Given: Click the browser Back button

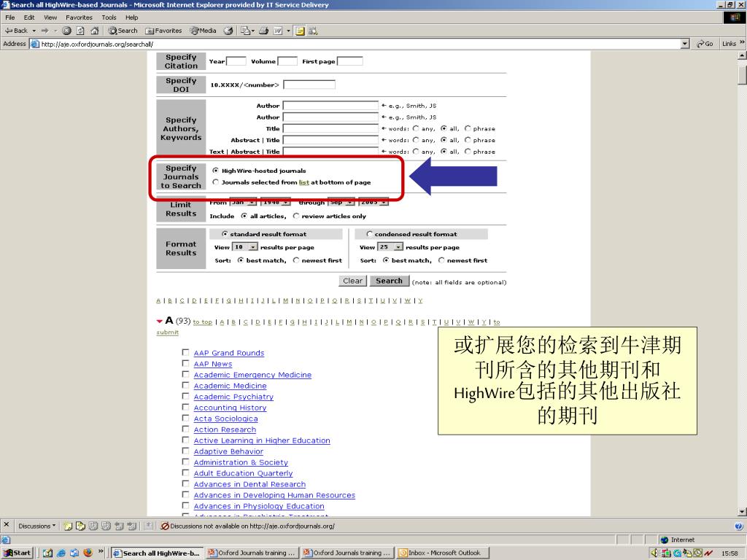Looking at the screenshot, I should tap(16, 31).
